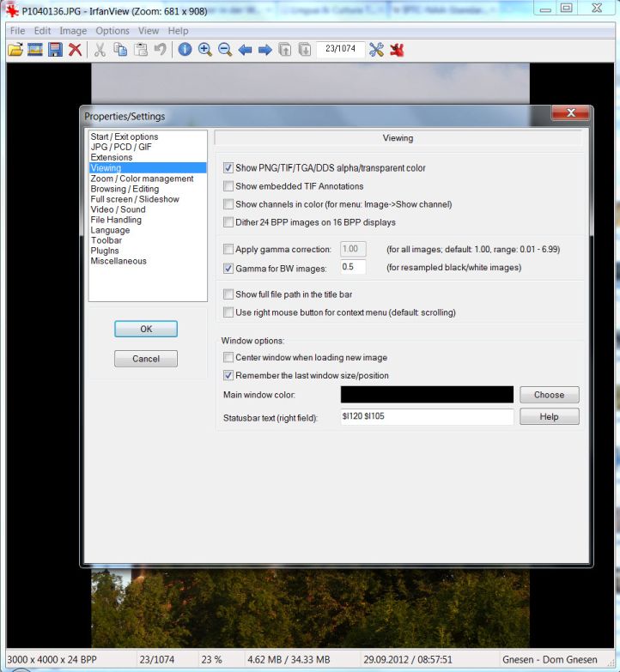Click the Cancel button

[146, 359]
